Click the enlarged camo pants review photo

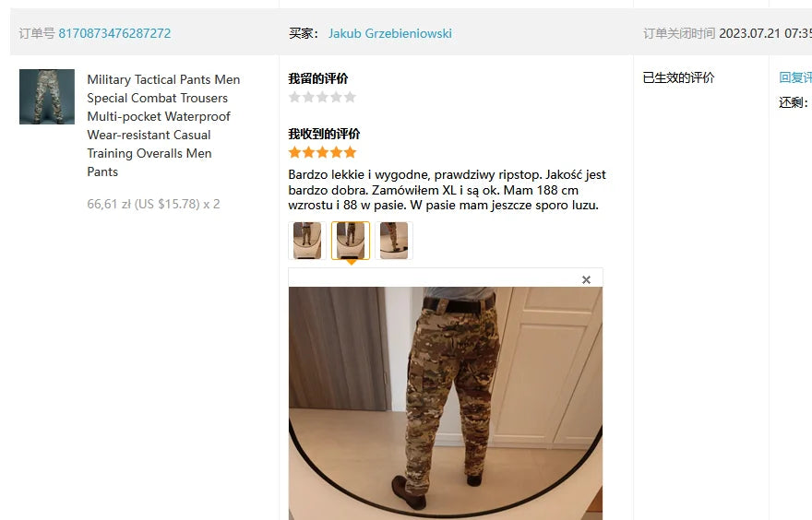pos(446,404)
